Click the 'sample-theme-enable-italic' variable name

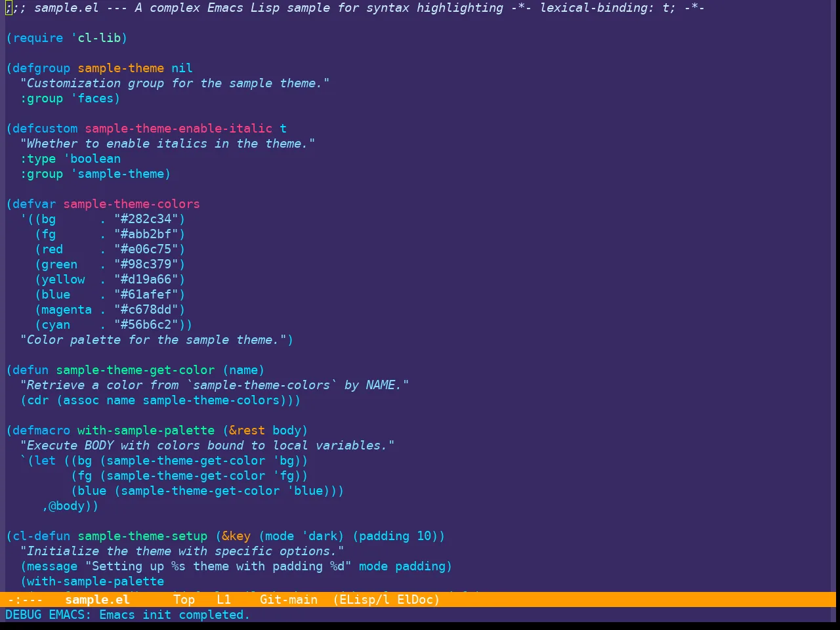pyautogui.click(x=178, y=129)
